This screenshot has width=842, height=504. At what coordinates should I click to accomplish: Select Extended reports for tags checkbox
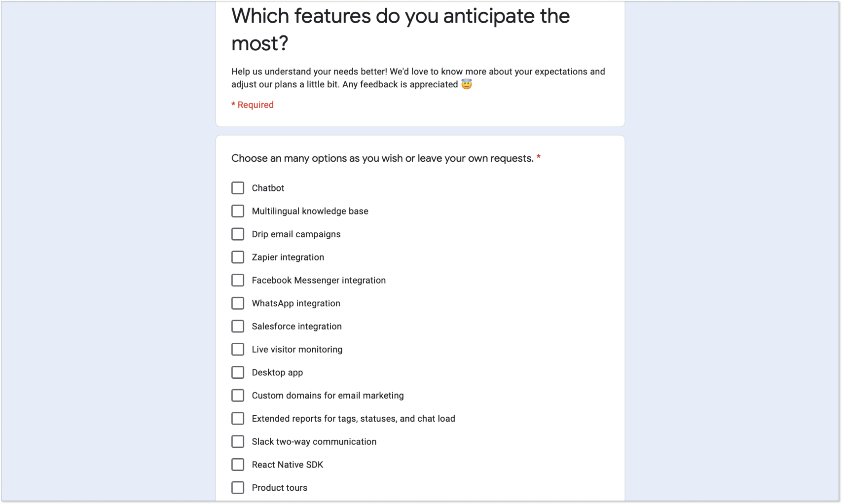tap(238, 419)
